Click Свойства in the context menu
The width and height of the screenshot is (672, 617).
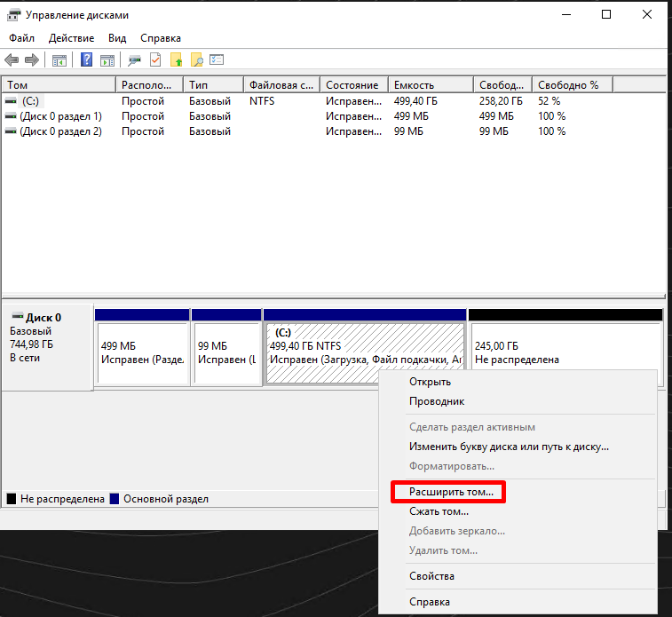(x=431, y=575)
